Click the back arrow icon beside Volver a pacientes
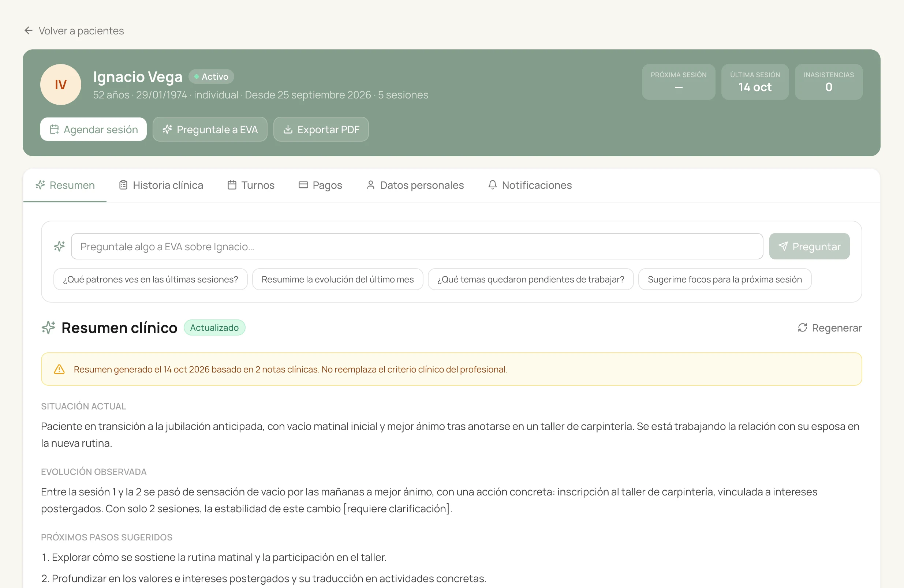This screenshot has height=588, width=904. (29, 30)
